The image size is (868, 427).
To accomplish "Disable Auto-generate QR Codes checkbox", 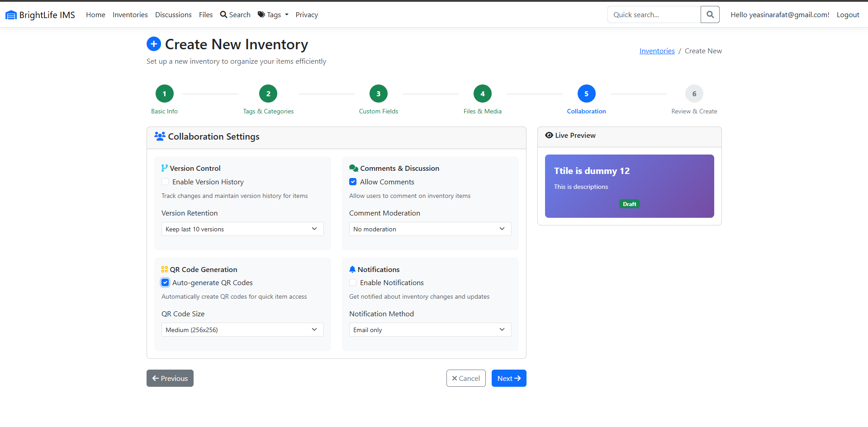I will (x=165, y=282).
